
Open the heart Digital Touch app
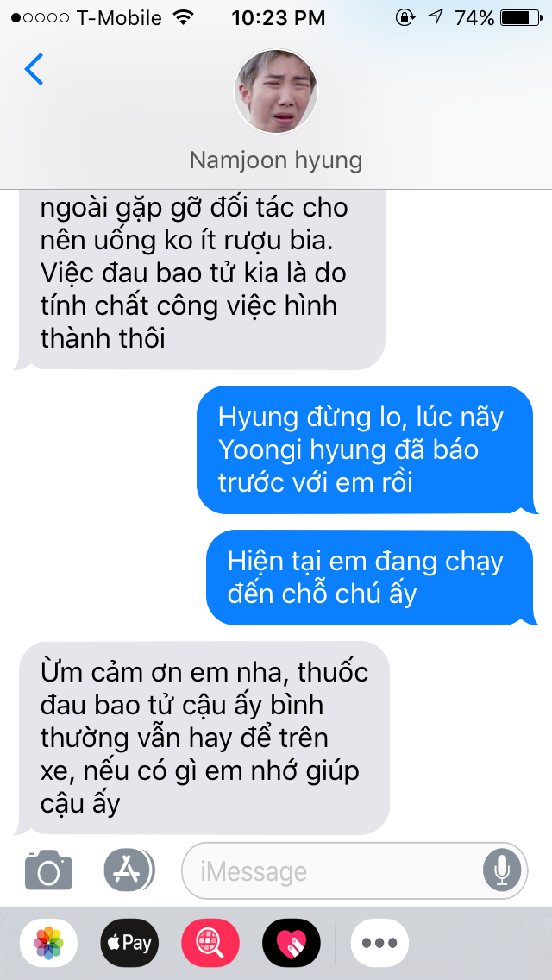point(292,943)
